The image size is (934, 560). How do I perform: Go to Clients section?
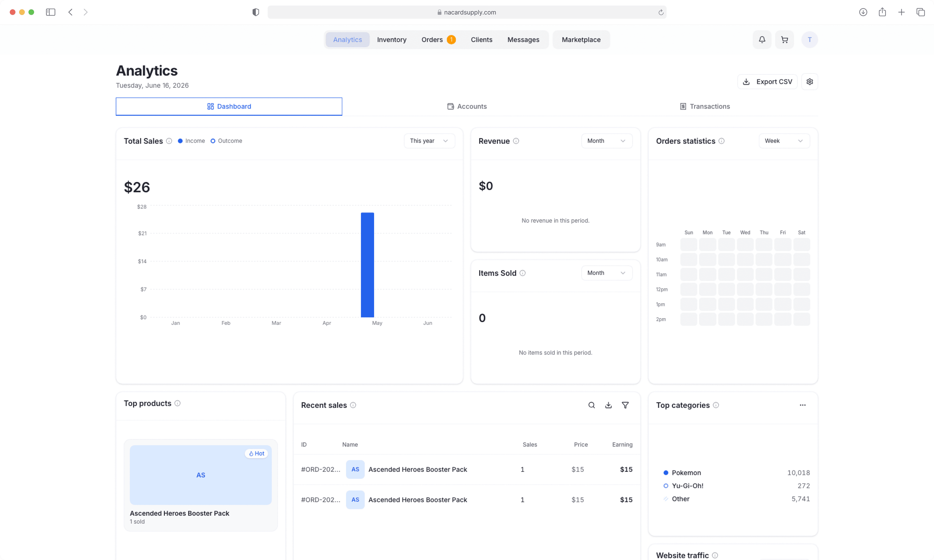(x=481, y=40)
